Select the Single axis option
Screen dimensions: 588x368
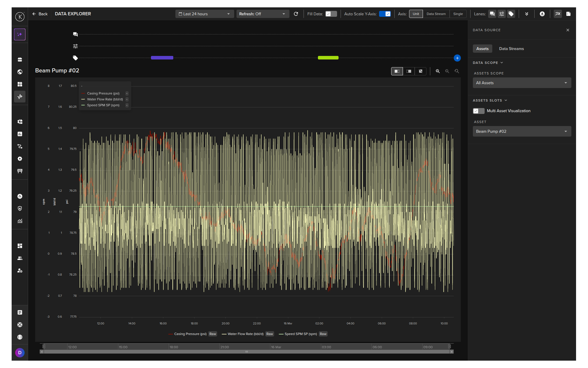458,14
